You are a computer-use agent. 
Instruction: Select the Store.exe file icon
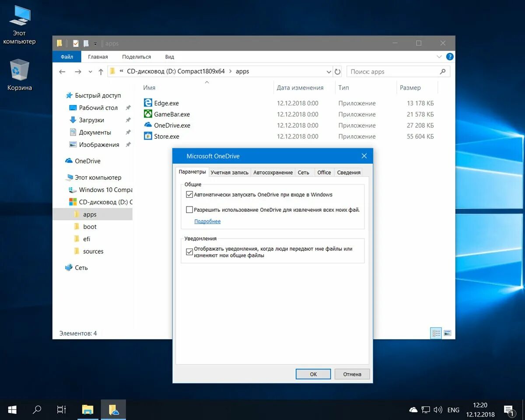click(148, 136)
